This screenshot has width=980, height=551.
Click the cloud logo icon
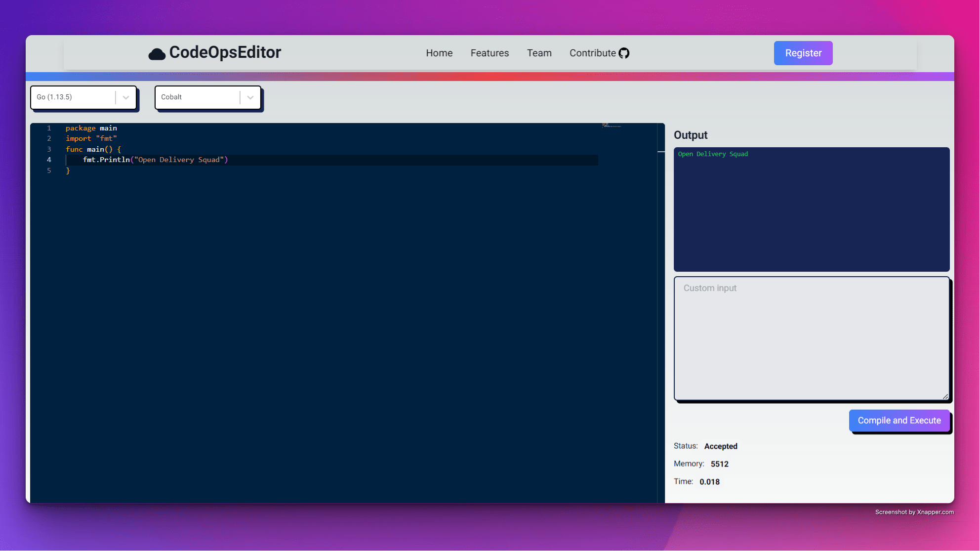click(x=157, y=54)
